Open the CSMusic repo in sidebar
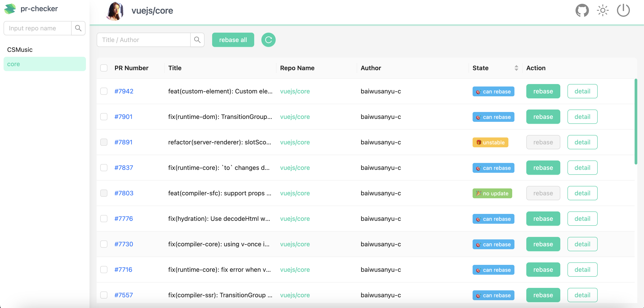This screenshot has width=644, height=308. (x=20, y=50)
